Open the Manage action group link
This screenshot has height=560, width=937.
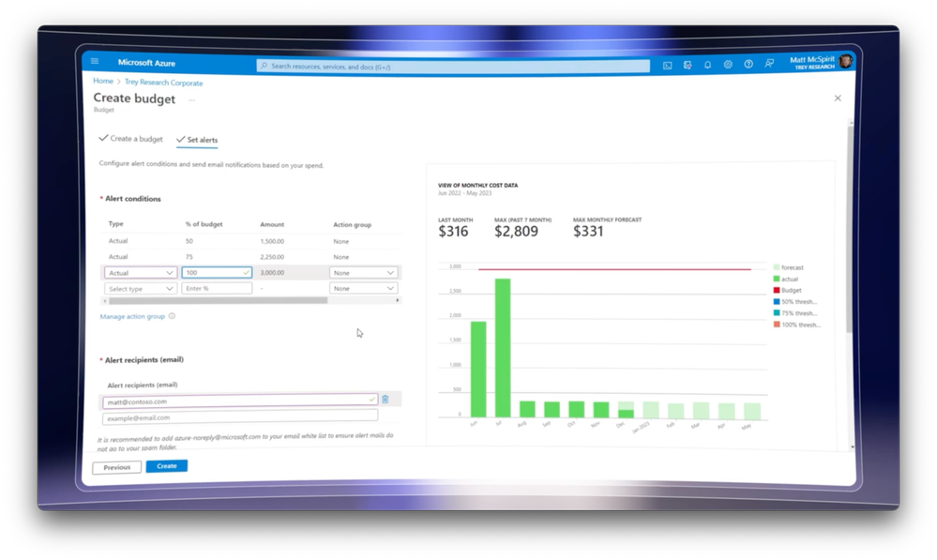pos(132,316)
